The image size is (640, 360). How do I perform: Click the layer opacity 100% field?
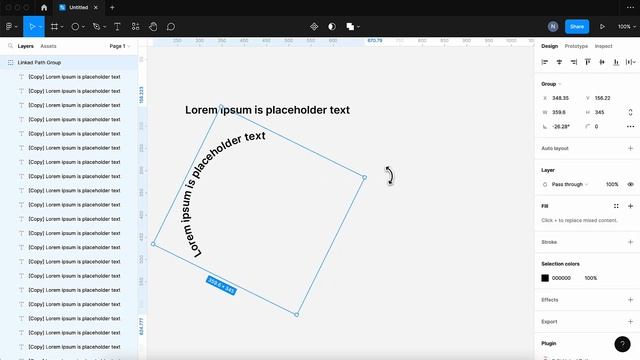coord(612,184)
